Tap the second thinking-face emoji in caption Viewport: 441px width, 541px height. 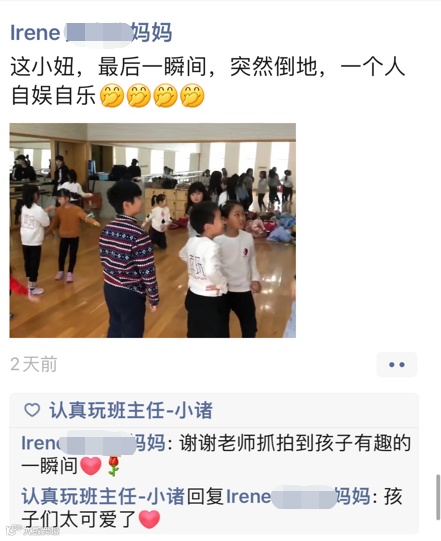139,95
